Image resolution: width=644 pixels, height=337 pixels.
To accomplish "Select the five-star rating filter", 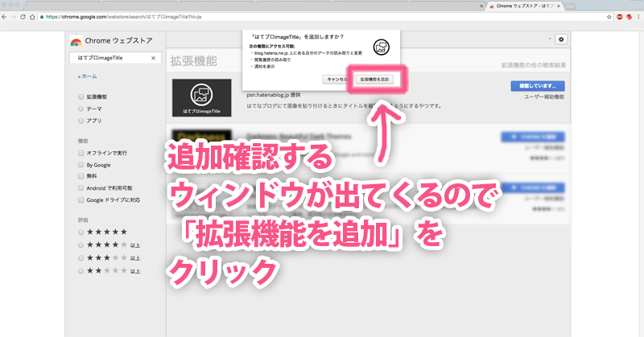I will 81,232.
